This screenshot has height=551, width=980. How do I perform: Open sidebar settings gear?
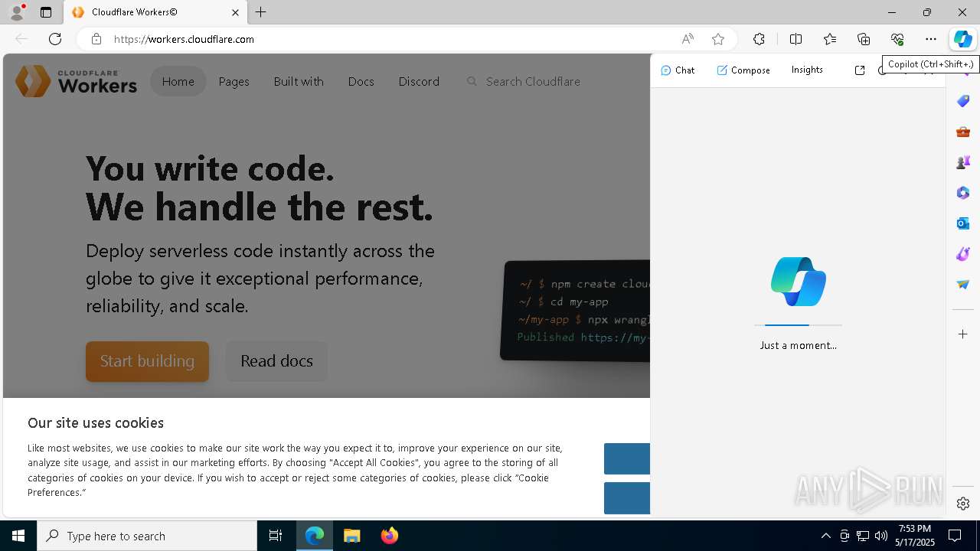tap(963, 504)
